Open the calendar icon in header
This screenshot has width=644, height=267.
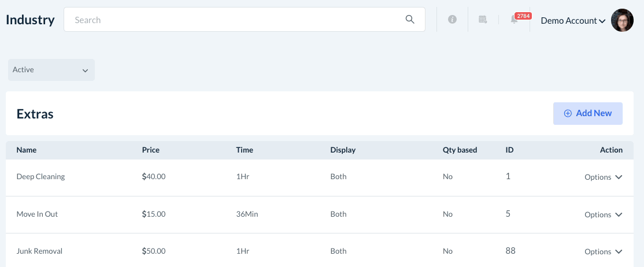point(483,20)
